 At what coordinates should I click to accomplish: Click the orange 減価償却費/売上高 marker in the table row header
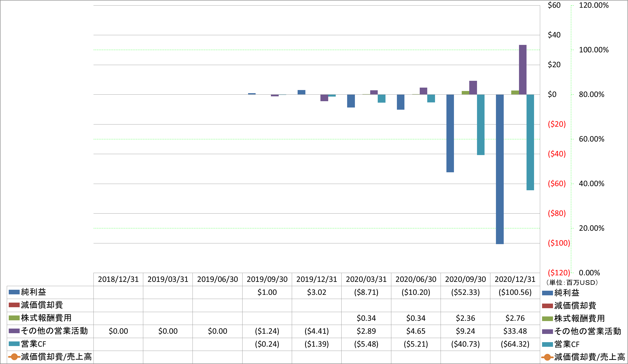(x=14, y=357)
